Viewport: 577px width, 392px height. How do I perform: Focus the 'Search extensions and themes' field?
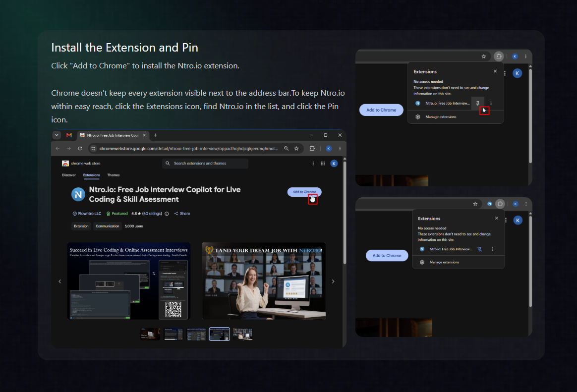pyautogui.click(x=205, y=163)
